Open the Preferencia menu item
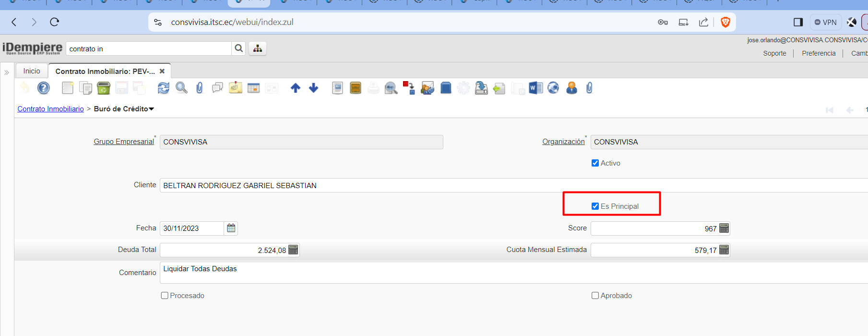Screen dimensions: 868x336 click(x=819, y=53)
